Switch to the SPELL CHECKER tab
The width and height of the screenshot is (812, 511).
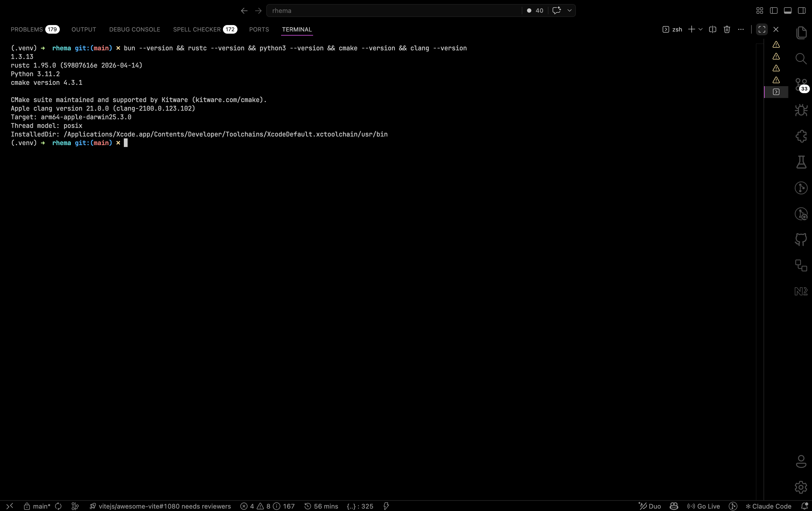[205, 29]
